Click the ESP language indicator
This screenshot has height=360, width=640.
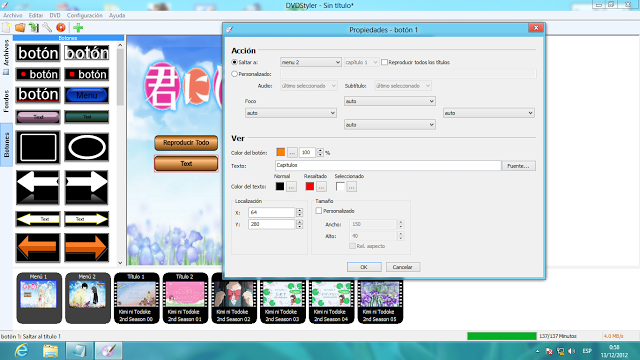click(x=587, y=351)
